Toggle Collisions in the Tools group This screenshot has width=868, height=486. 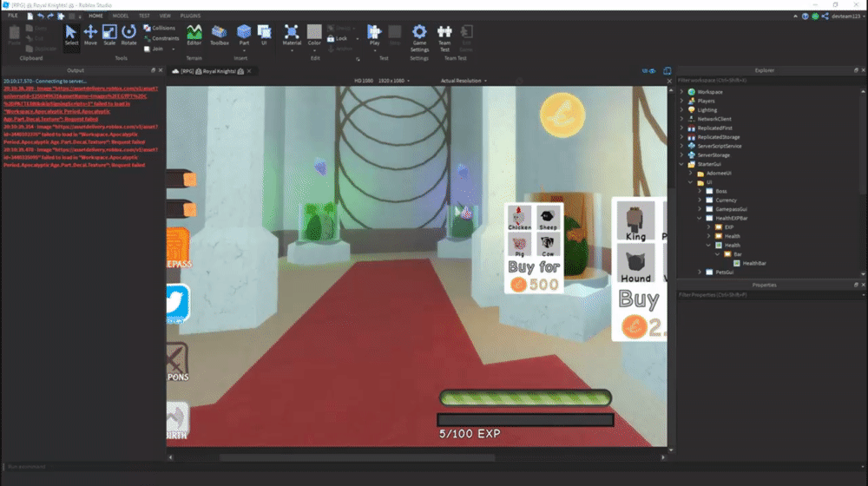pos(160,28)
